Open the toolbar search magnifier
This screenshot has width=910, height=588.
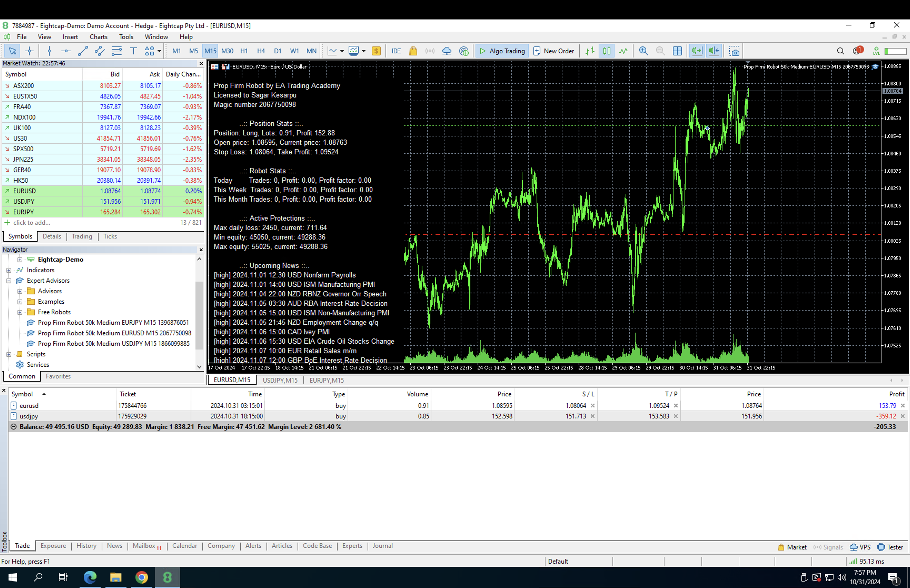840,51
